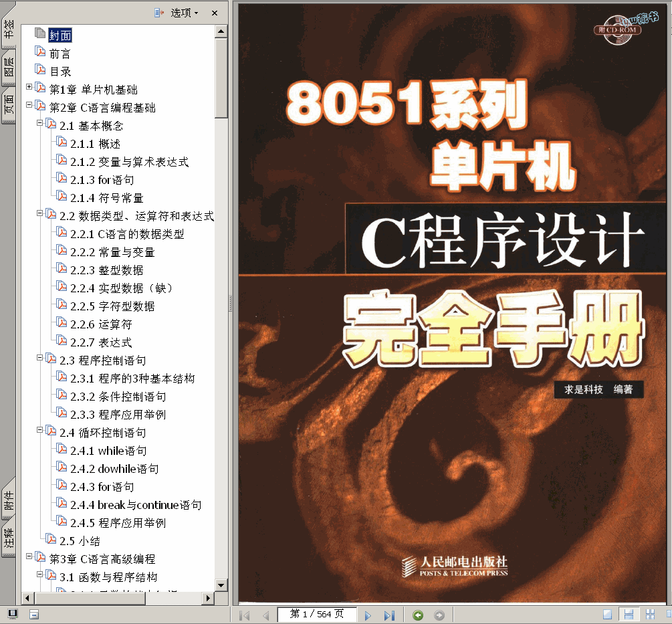Go to the next page arrow
This screenshot has width=672, height=624.
(368, 615)
